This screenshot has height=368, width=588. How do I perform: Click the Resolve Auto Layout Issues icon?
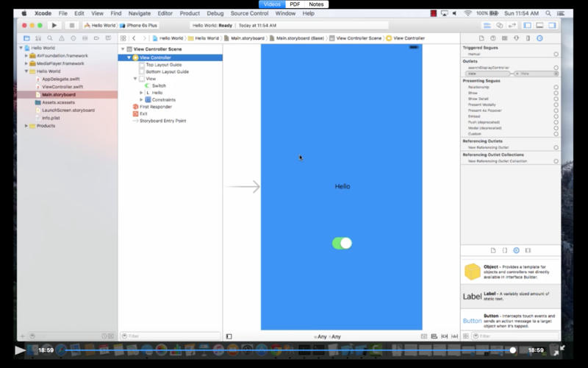454,336
